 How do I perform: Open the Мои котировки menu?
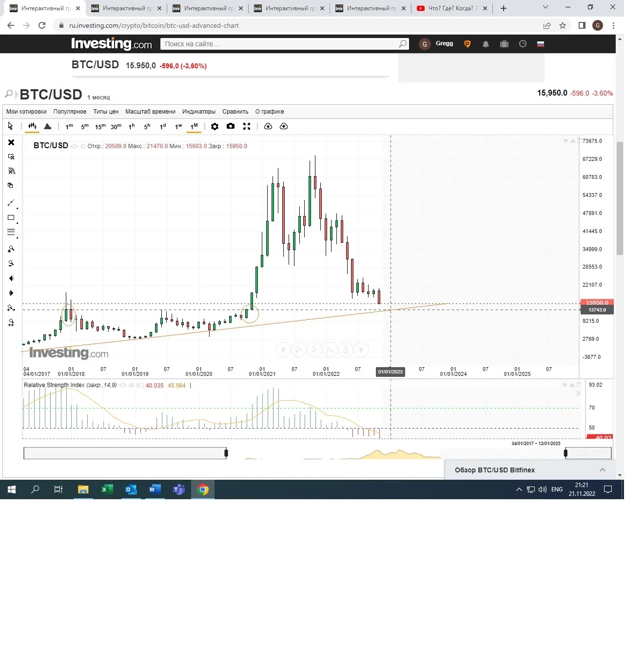coord(26,112)
